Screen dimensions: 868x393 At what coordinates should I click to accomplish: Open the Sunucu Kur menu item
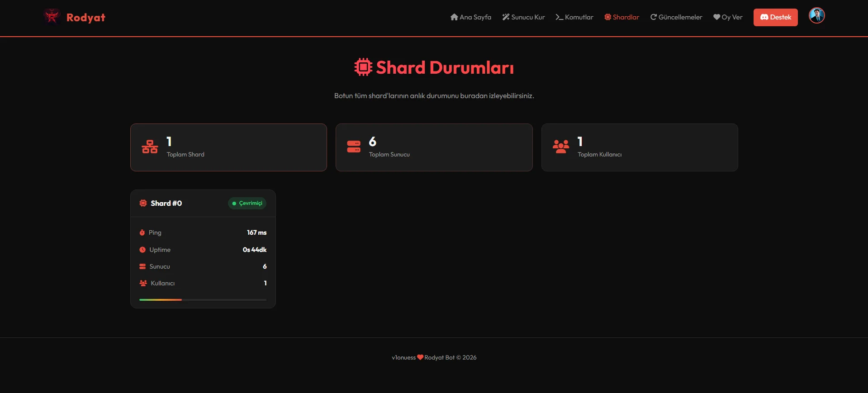point(523,17)
